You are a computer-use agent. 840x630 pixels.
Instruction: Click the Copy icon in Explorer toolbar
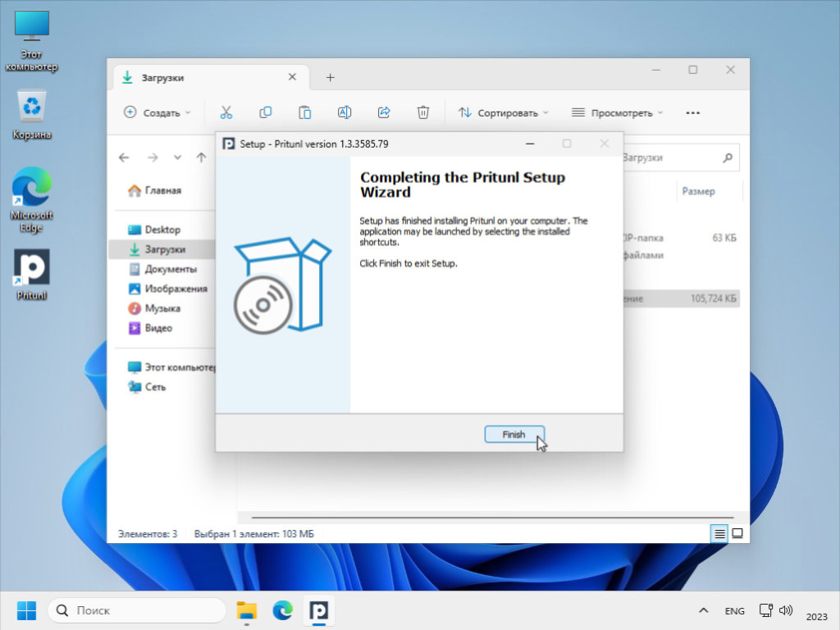pos(265,112)
